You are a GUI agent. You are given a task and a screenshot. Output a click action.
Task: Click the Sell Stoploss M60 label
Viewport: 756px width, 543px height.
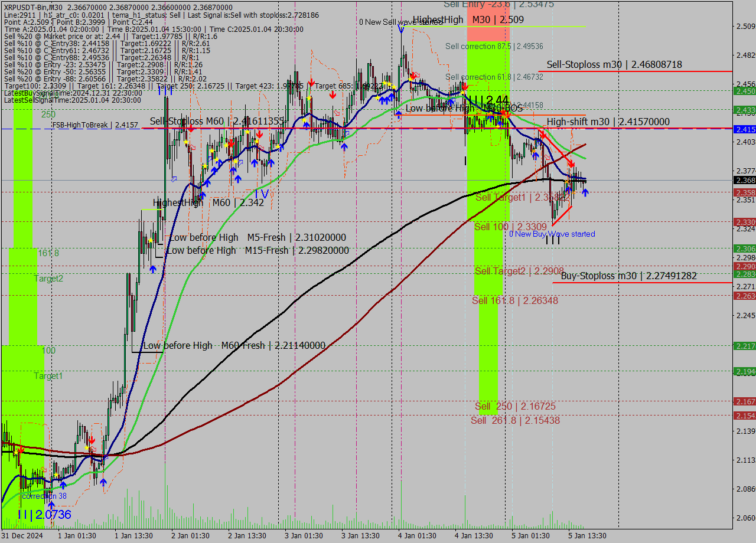tap(218, 121)
